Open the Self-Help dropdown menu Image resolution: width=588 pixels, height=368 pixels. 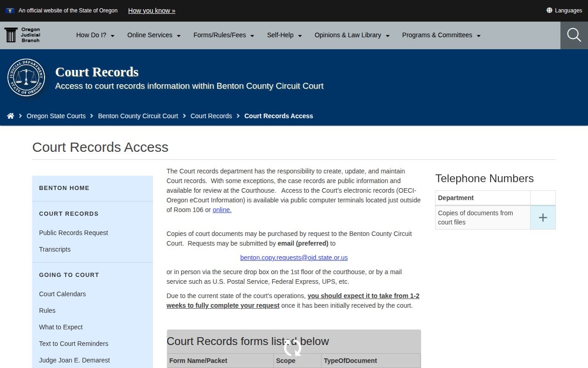pyautogui.click(x=284, y=35)
